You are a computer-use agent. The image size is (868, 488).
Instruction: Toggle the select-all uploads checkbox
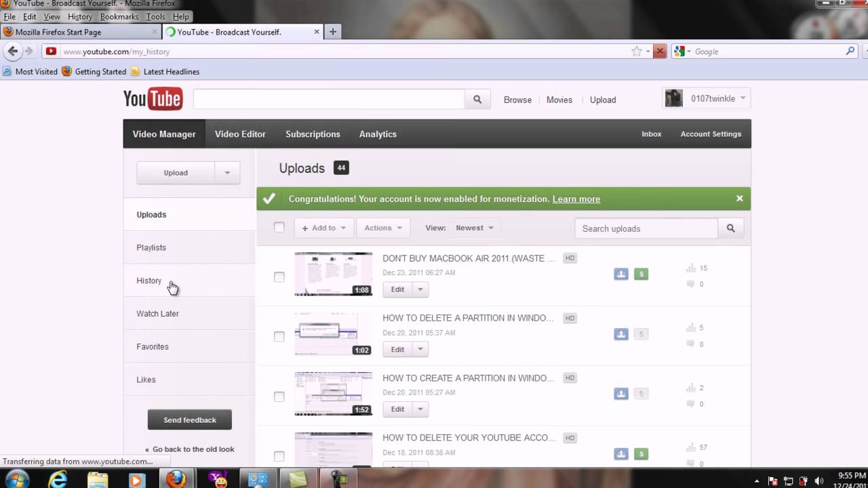[279, 227]
